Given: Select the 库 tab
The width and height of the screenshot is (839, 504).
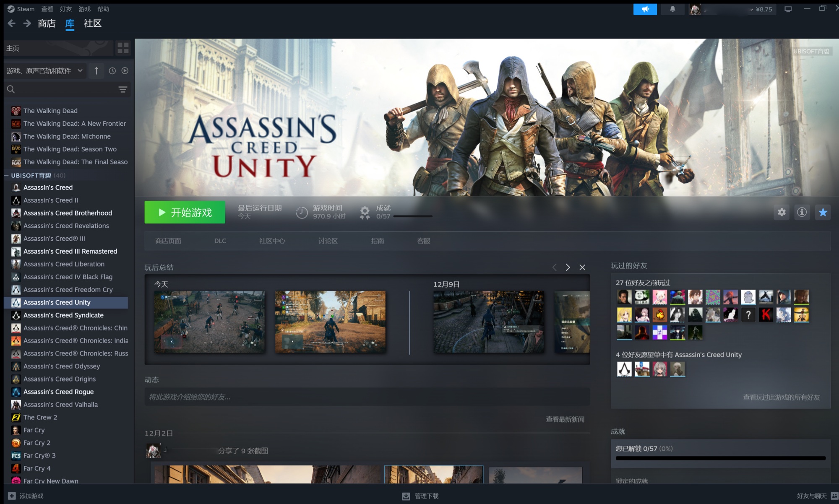Looking at the screenshot, I should coord(70,23).
